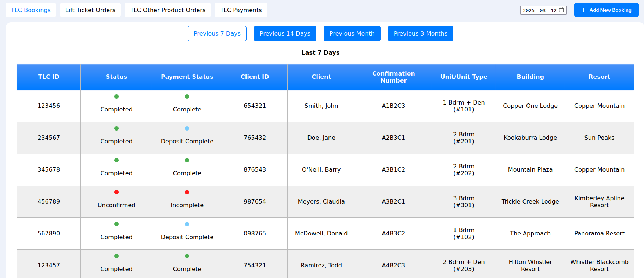
Task: Click the red payment dot for Meyers, Claudia
Action: 187,192
